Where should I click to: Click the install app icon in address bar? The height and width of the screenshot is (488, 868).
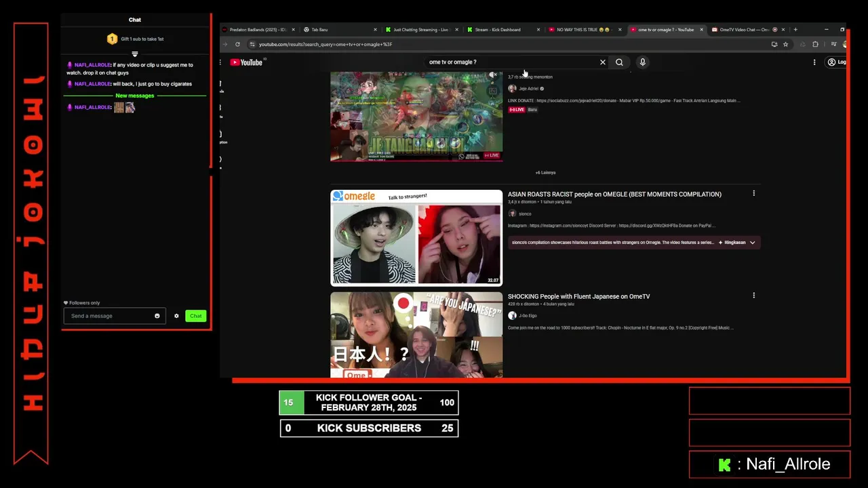[774, 44]
